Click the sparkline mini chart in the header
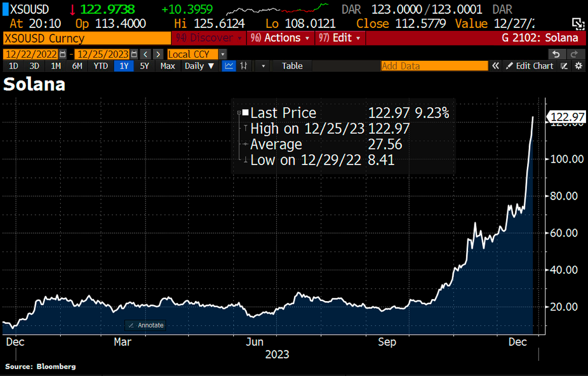Image resolution: width=588 pixels, height=376 pixels. click(x=277, y=9)
